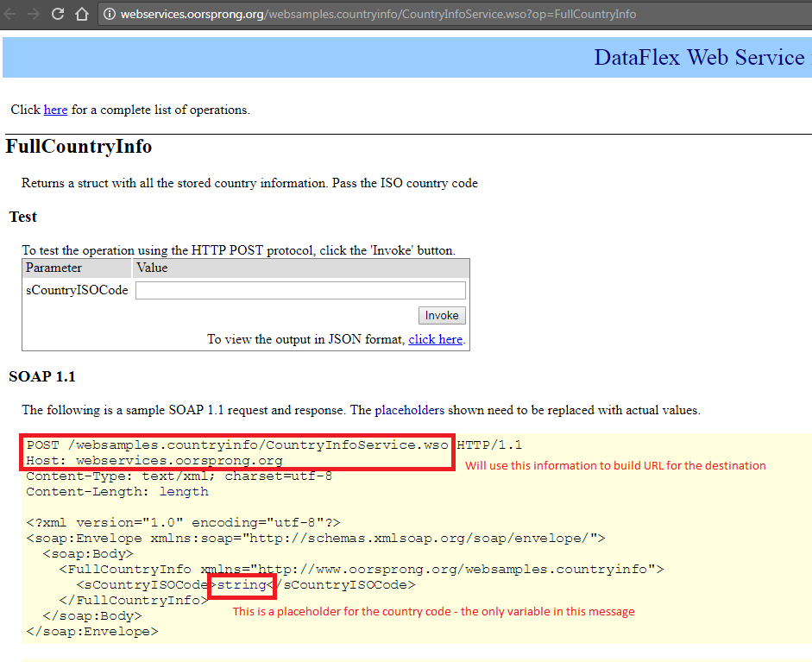
Task: Click the POST request line in the sample
Action: point(237,445)
